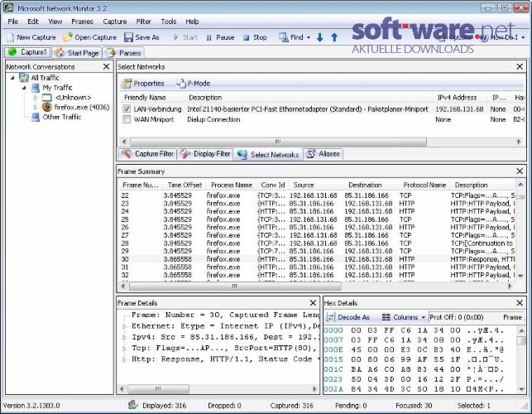The height and width of the screenshot is (414, 532).
Task: Switch to the Capture Filter tab
Action: [147, 154]
